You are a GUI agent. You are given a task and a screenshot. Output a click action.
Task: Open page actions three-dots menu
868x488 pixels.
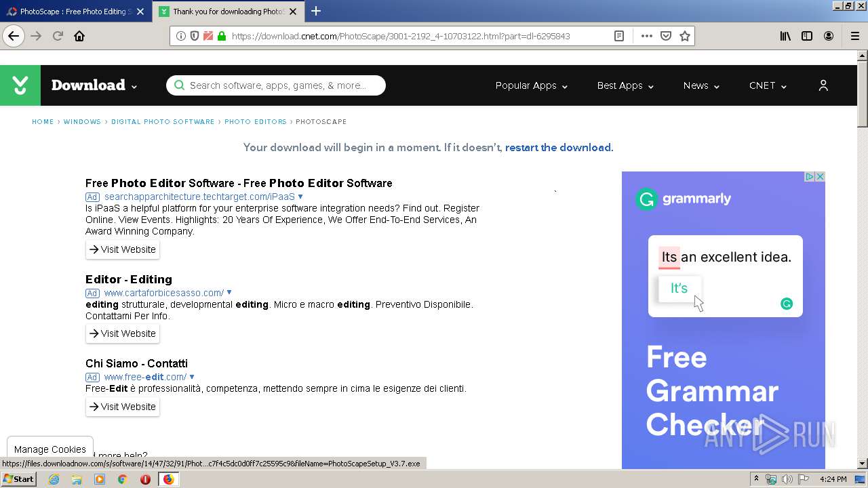click(x=647, y=36)
